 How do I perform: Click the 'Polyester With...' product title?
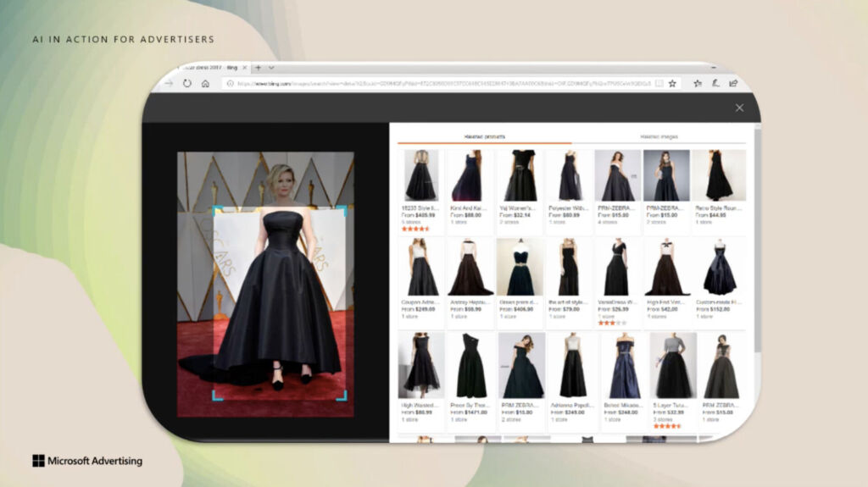567,208
